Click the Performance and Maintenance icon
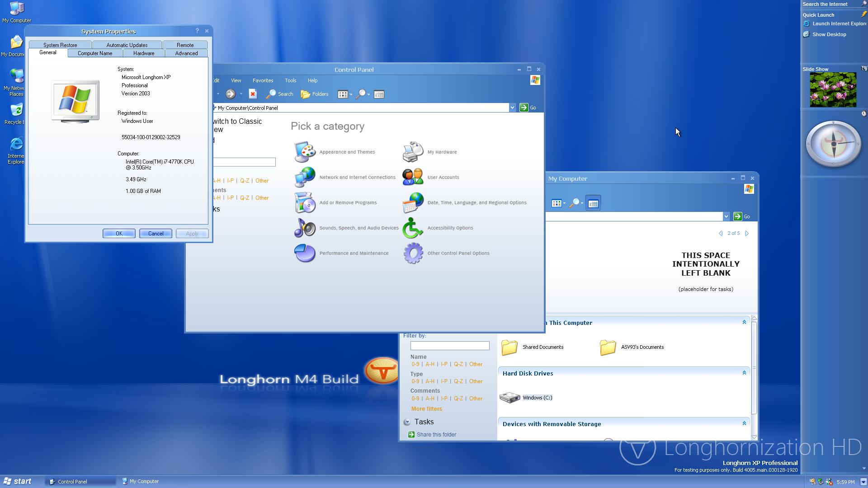This screenshot has height=488, width=868. click(305, 253)
